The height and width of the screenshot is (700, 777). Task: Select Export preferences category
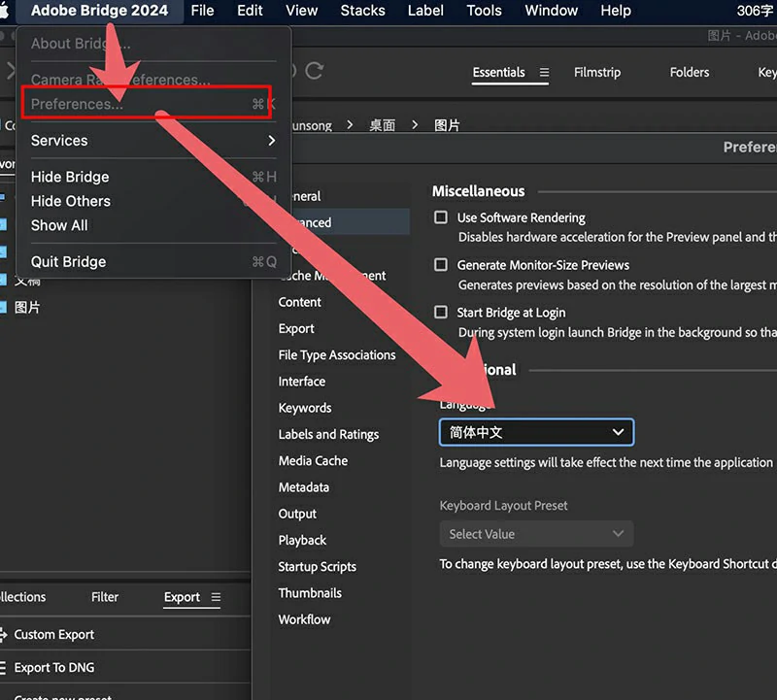[x=296, y=328]
